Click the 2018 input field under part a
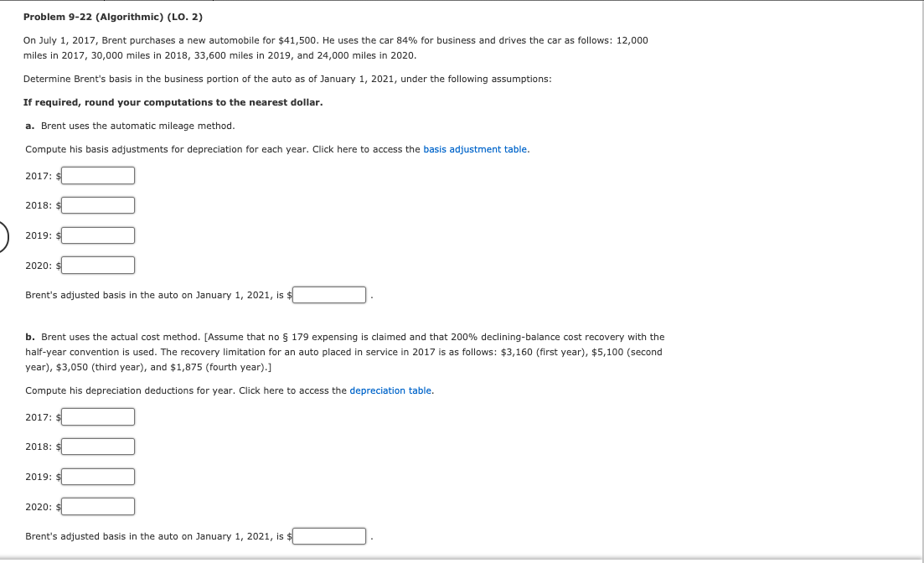924x563 pixels. [97, 205]
